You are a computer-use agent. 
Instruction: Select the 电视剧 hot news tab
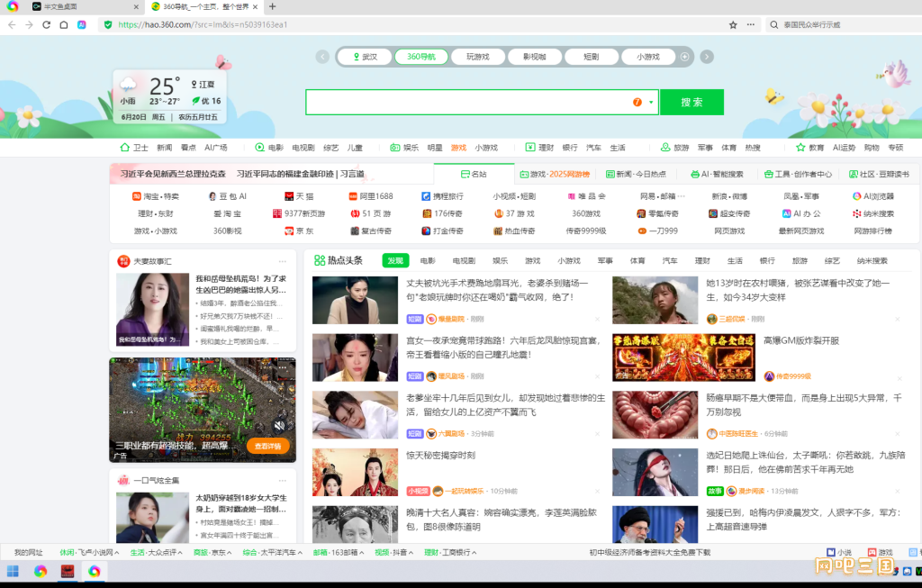[x=464, y=260]
